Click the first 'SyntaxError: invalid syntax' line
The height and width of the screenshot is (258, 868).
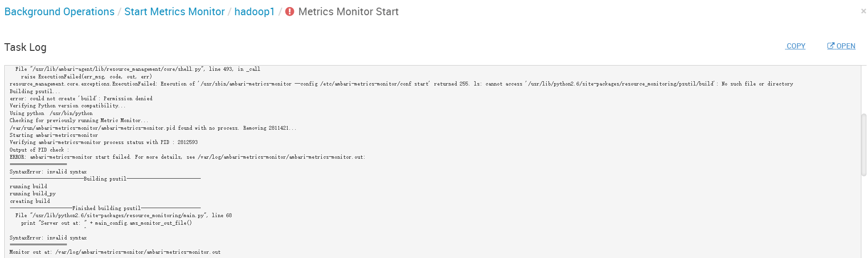click(x=48, y=172)
